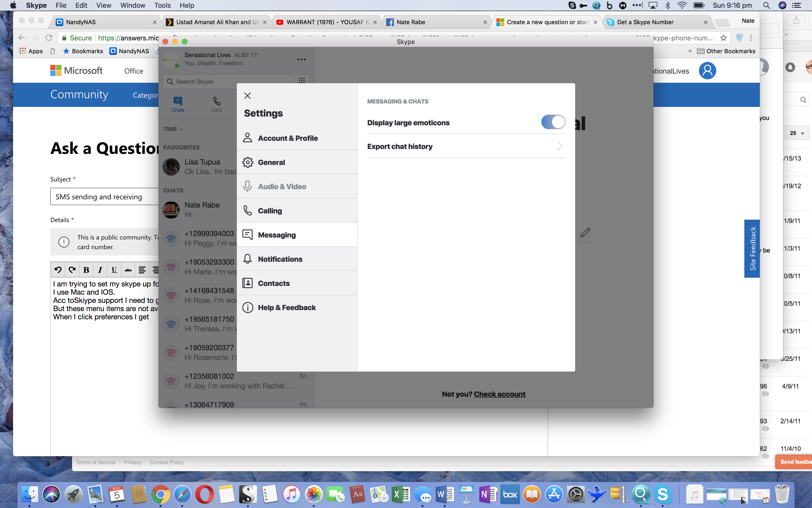Open Contacts settings section

(x=297, y=283)
